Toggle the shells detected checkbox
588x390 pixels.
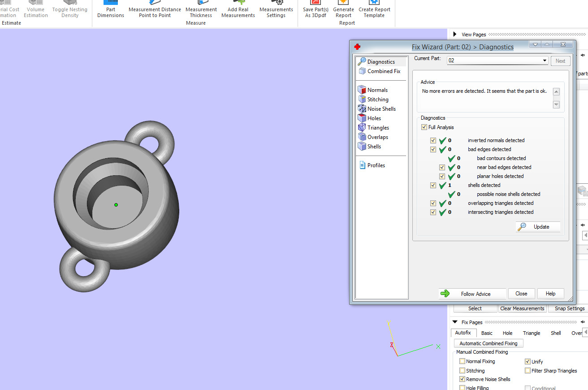433,185
